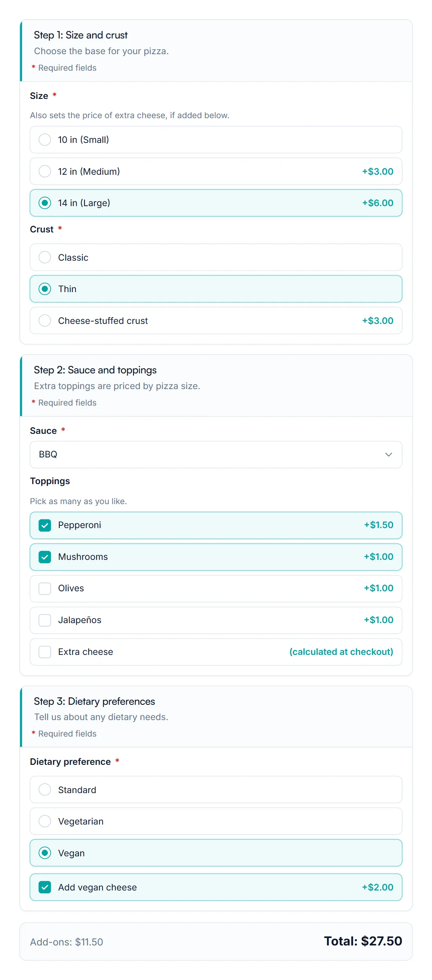The height and width of the screenshot is (980, 432).
Task: Choose the 12 in (Medium) size
Action: click(x=216, y=171)
